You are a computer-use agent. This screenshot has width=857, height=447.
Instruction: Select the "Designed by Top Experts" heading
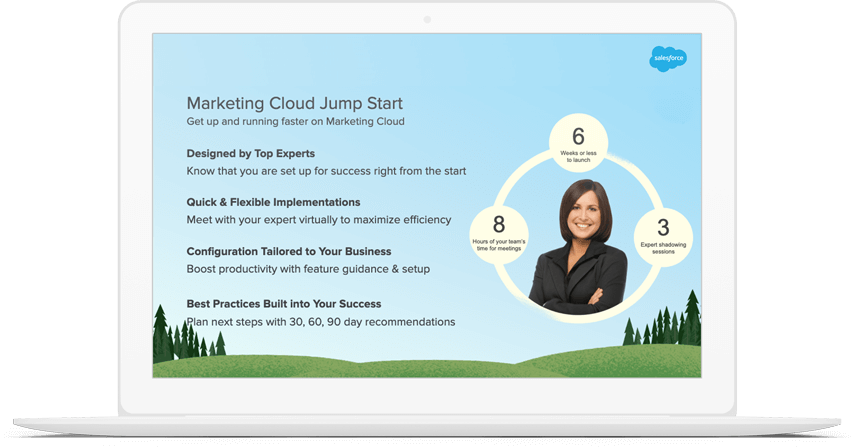[251, 154]
